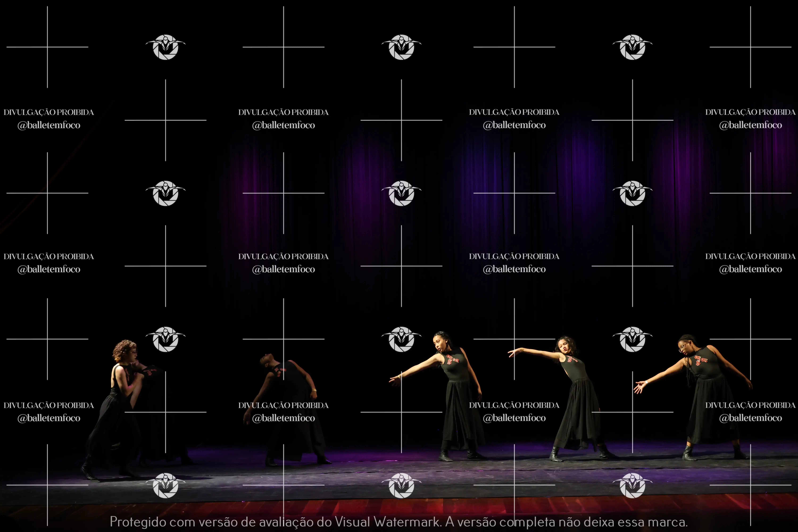Click the bottom-right shutter logo on the stage floor
The height and width of the screenshot is (532, 798).
(632, 485)
